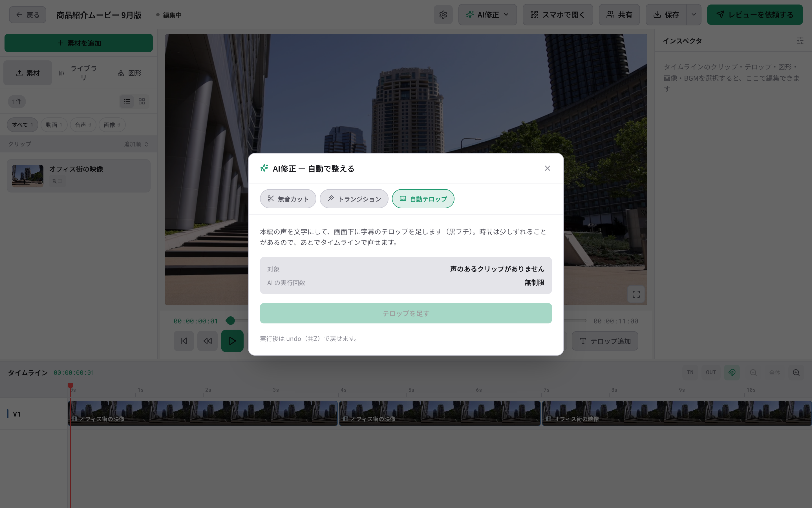
Task: Close the AI修正 dialog
Action: 547,168
